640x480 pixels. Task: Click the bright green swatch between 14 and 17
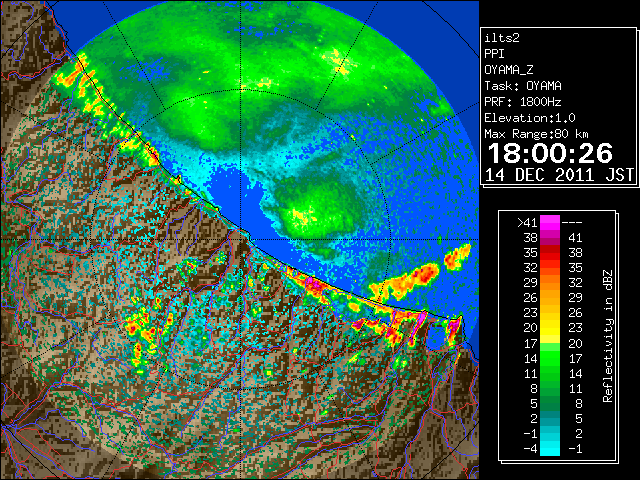[550, 358]
